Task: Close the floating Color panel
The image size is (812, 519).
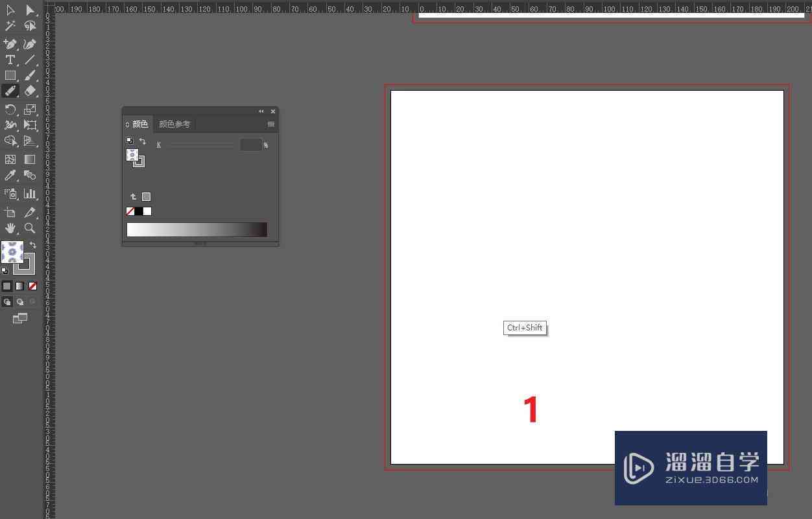Action: click(273, 111)
